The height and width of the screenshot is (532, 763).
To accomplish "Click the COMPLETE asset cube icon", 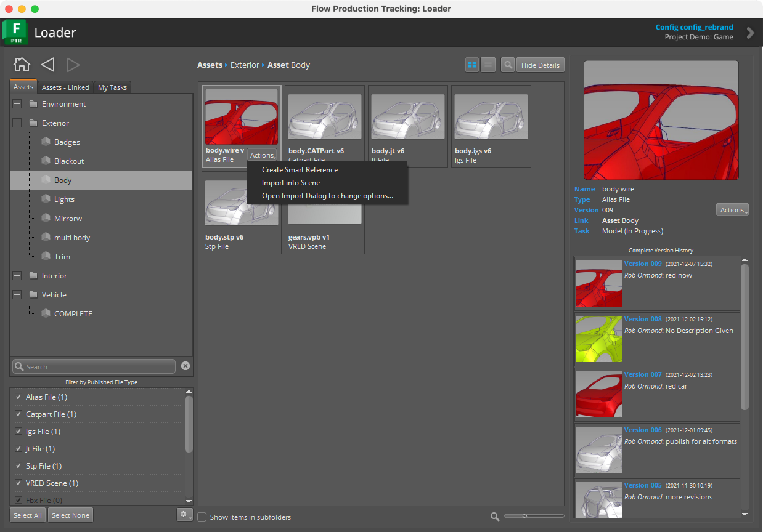I will pyautogui.click(x=46, y=313).
